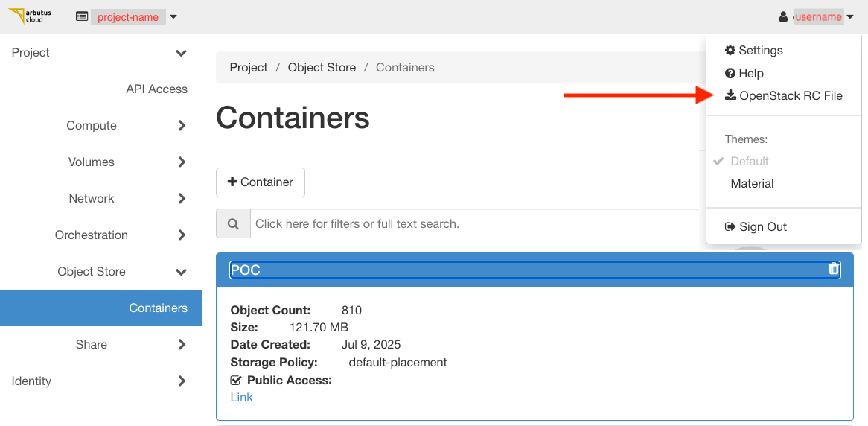Open the Share sidebar section
The image size is (868, 426).
pyautogui.click(x=92, y=345)
